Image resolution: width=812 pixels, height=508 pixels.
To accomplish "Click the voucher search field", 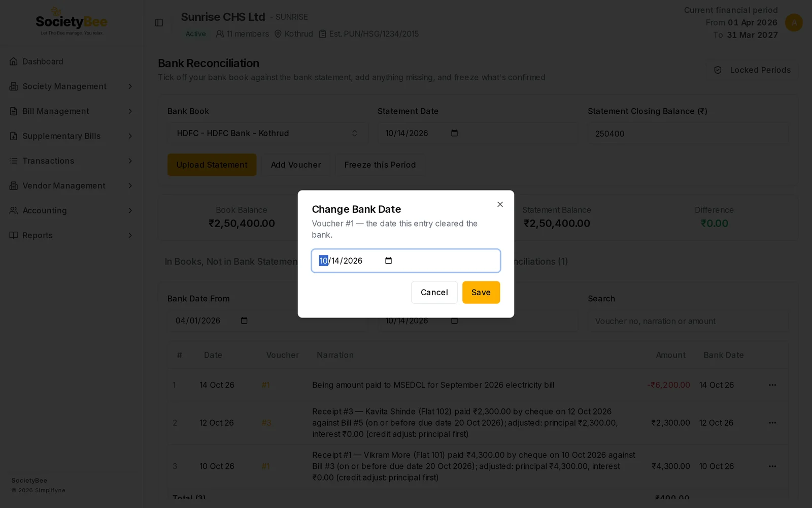I will [x=688, y=321].
